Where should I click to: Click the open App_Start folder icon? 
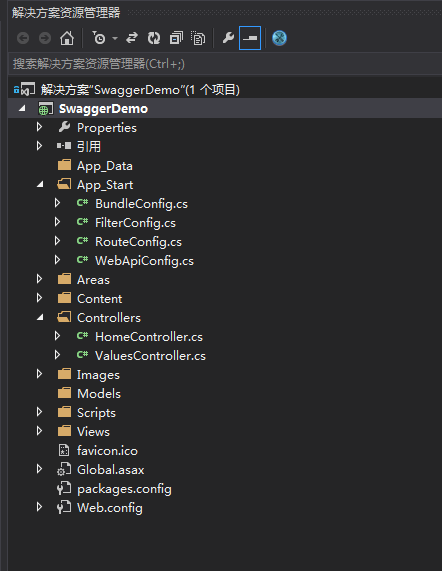point(64,184)
